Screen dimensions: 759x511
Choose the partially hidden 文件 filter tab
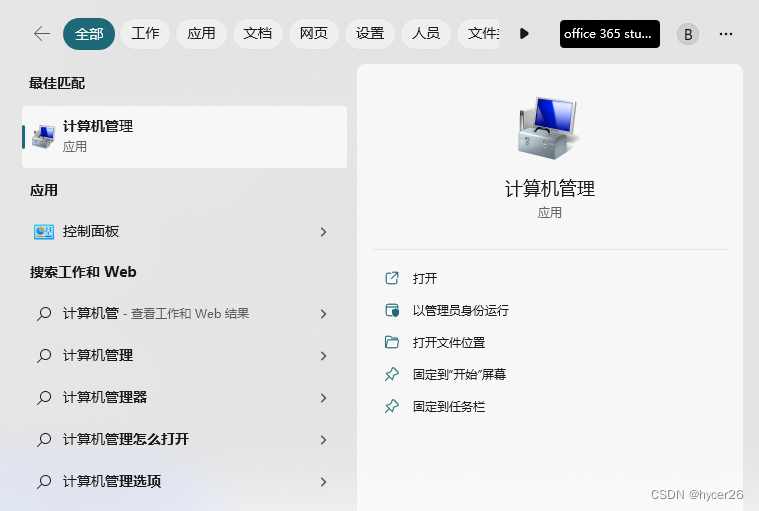479,34
